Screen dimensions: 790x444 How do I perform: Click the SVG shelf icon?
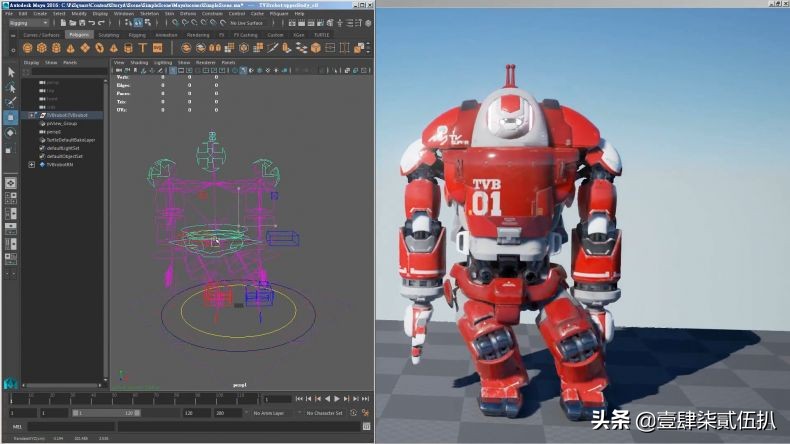[158, 47]
